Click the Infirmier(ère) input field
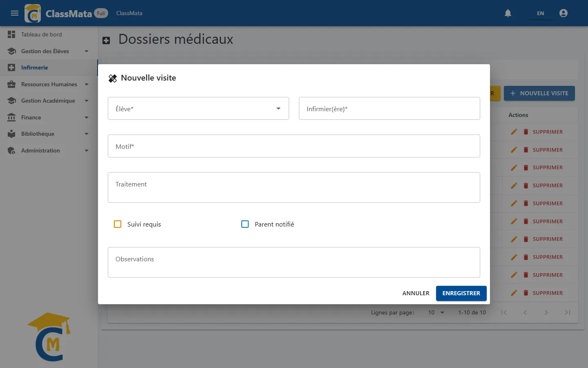Screen dimensions: 588x368 point(390,108)
